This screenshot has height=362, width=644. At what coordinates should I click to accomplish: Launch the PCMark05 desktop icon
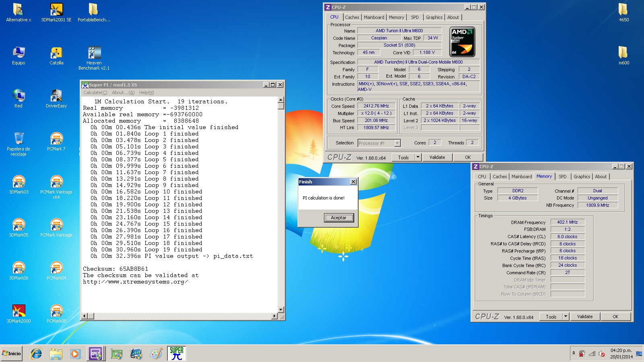pyautogui.click(x=56, y=314)
